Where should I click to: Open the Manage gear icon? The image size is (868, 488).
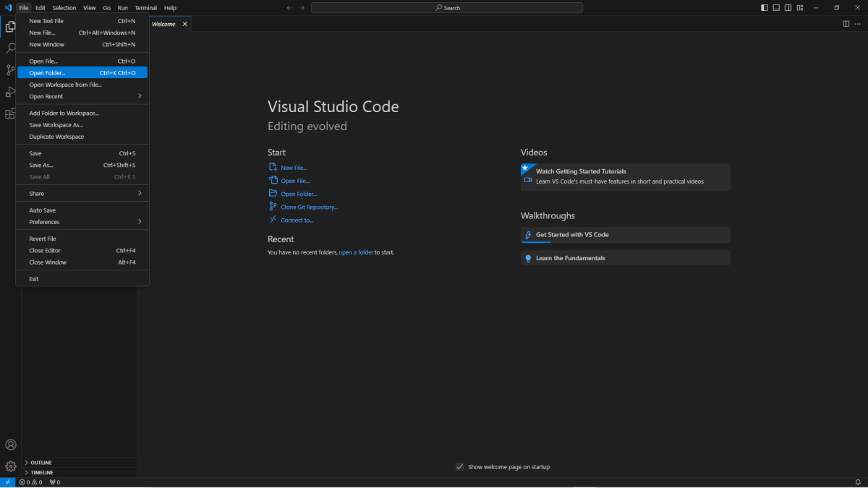coord(10,466)
